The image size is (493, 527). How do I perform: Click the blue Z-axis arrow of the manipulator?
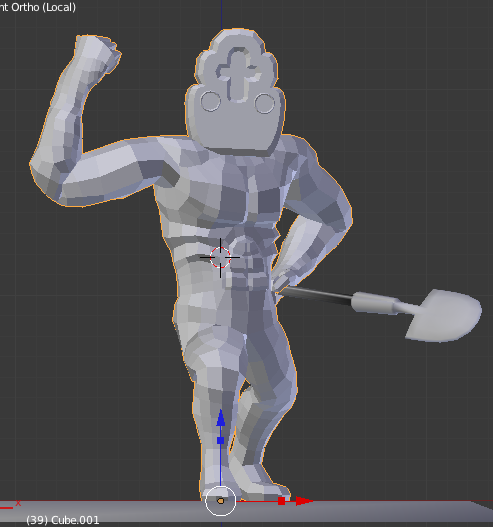tap(220, 418)
